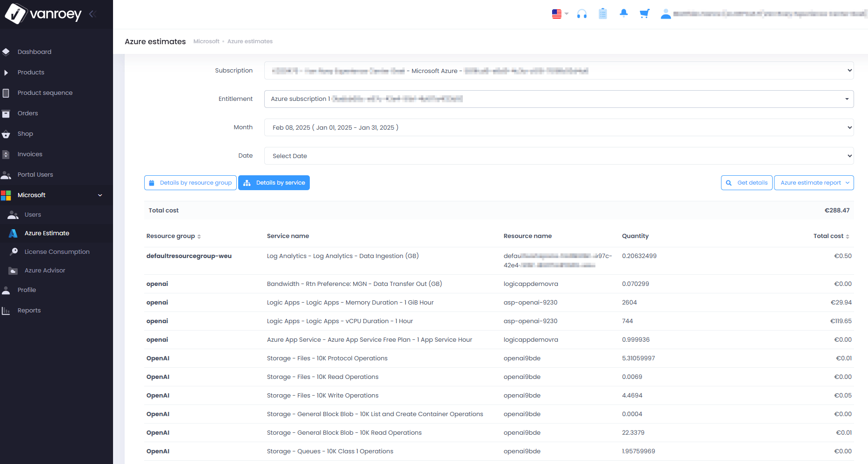Click €119.65 total cost value

[x=841, y=321]
